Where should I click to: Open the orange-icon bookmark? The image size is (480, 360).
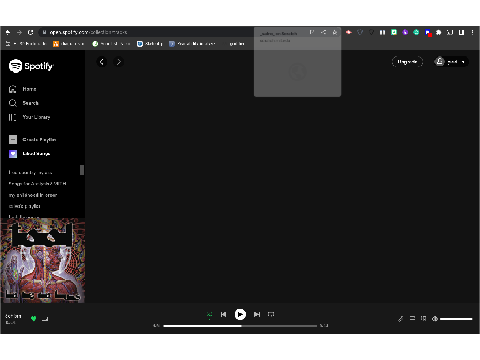click(68, 44)
